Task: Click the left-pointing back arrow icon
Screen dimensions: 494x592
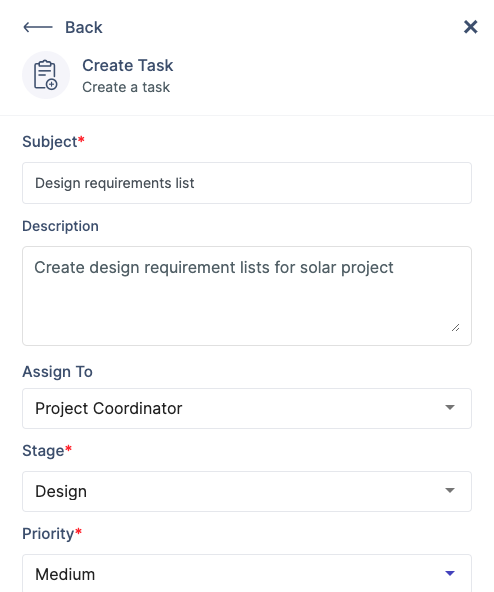Action: point(38,27)
